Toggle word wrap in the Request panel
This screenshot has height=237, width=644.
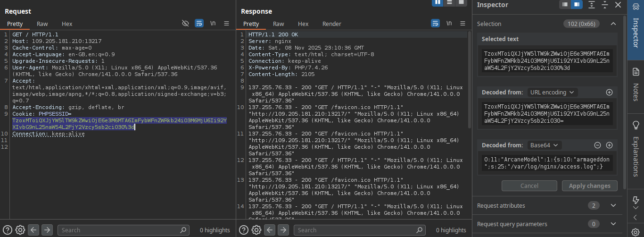(199, 23)
